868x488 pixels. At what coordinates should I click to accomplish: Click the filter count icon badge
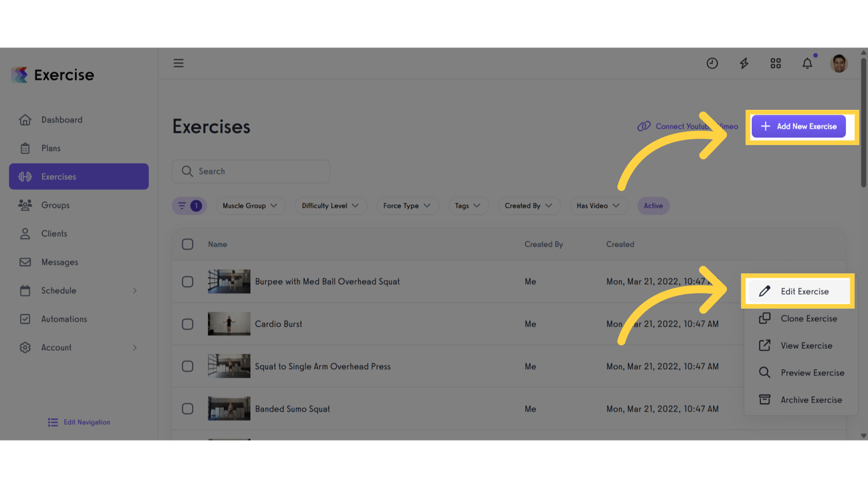coord(189,206)
